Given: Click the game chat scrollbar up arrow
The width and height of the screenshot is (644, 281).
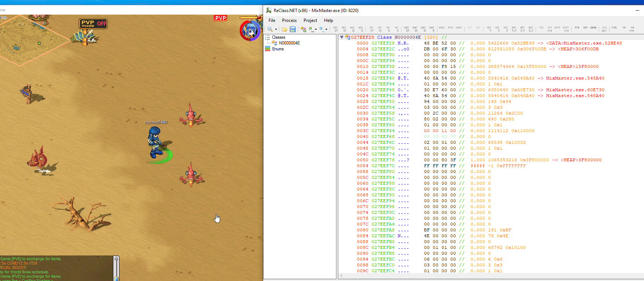Looking at the screenshot, I should click(x=117, y=258).
